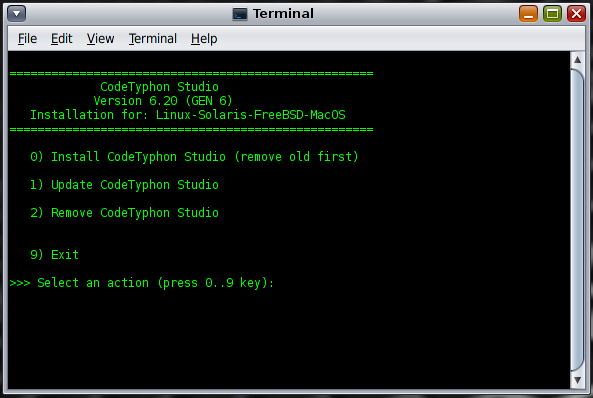Screen dimensions: 593x398
Task: Click the terminal icon in title bar
Action: point(239,14)
